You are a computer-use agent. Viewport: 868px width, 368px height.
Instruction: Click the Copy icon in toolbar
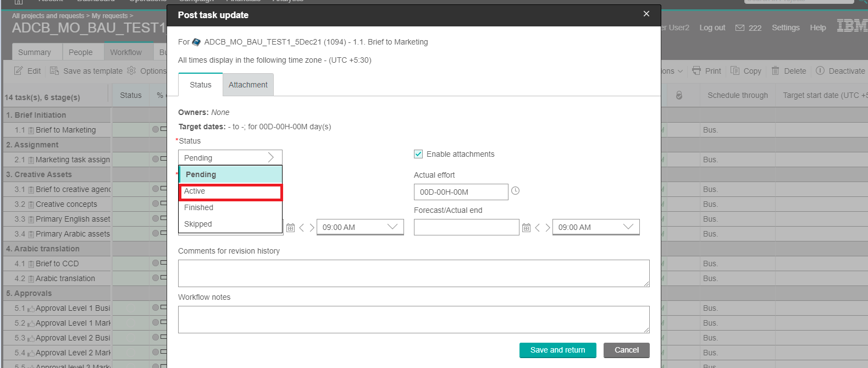735,71
